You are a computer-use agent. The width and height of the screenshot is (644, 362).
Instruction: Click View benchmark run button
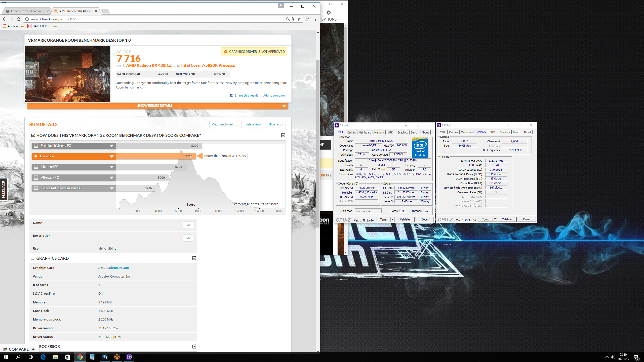click(x=225, y=124)
